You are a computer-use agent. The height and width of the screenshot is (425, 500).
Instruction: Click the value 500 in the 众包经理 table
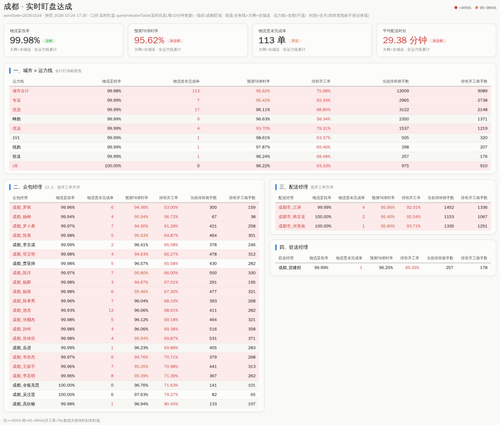[x=213, y=273]
